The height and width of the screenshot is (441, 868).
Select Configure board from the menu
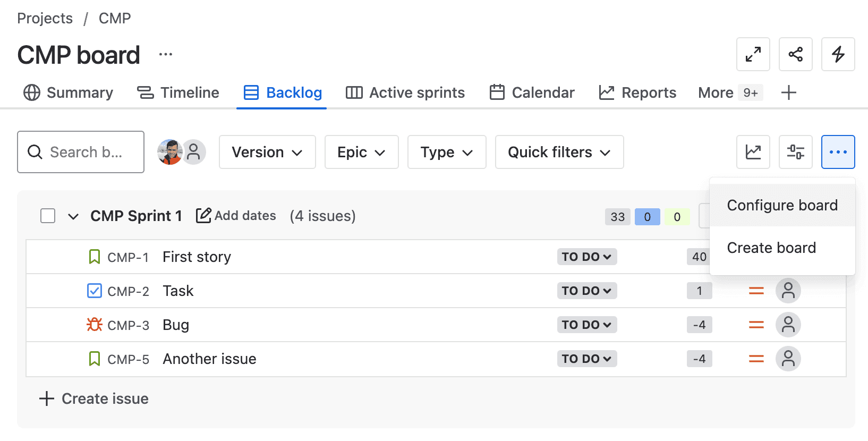[782, 205]
